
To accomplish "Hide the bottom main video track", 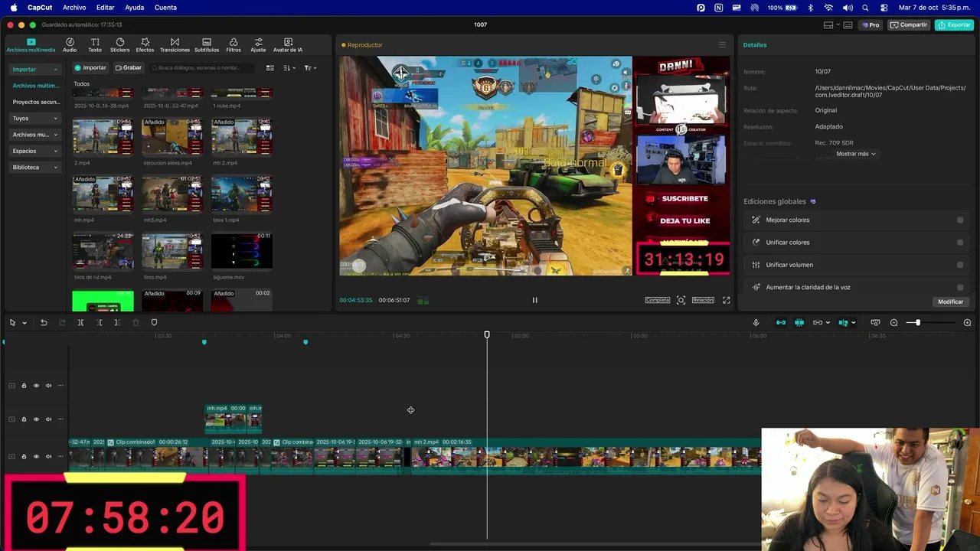I will (36, 457).
